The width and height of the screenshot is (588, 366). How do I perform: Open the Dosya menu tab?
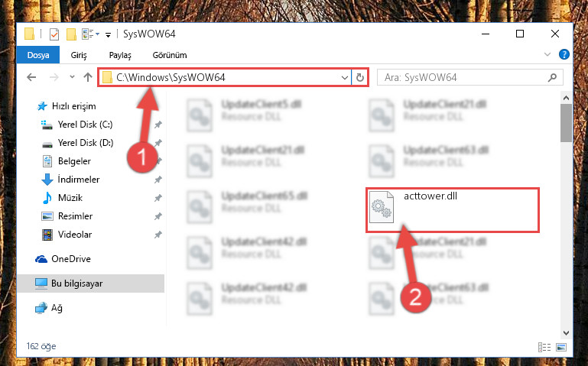pos(38,55)
